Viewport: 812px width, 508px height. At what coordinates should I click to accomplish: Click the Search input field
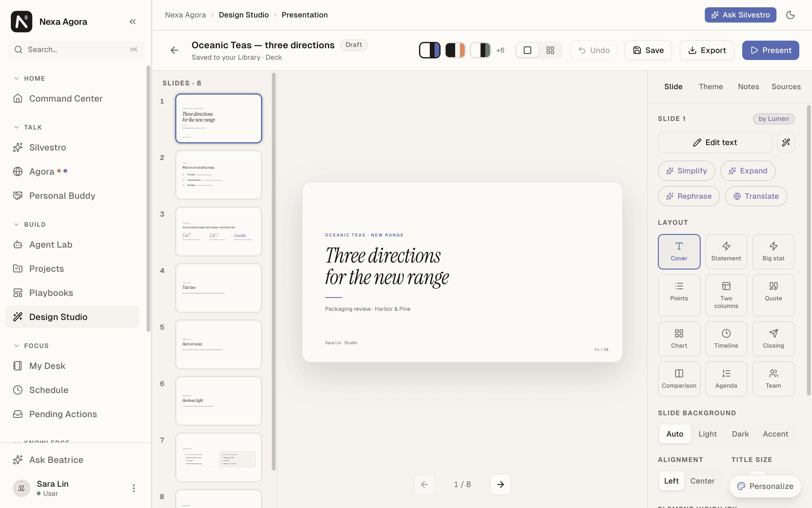(x=76, y=50)
